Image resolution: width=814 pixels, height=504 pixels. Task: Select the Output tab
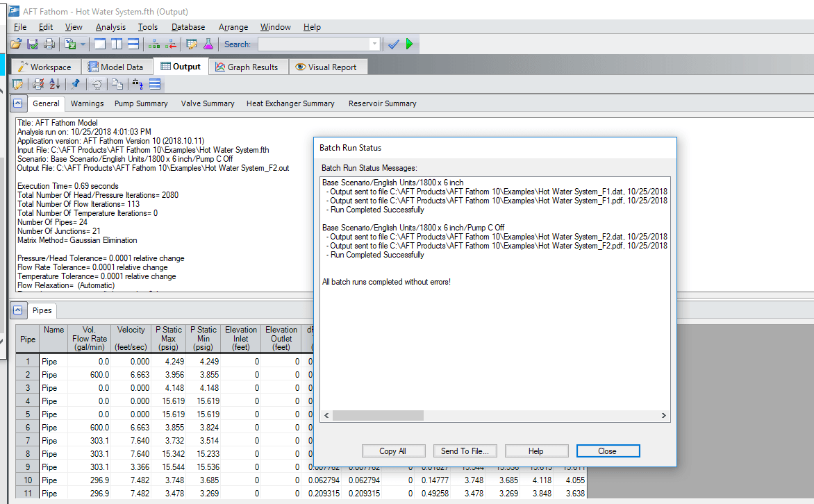tap(181, 67)
